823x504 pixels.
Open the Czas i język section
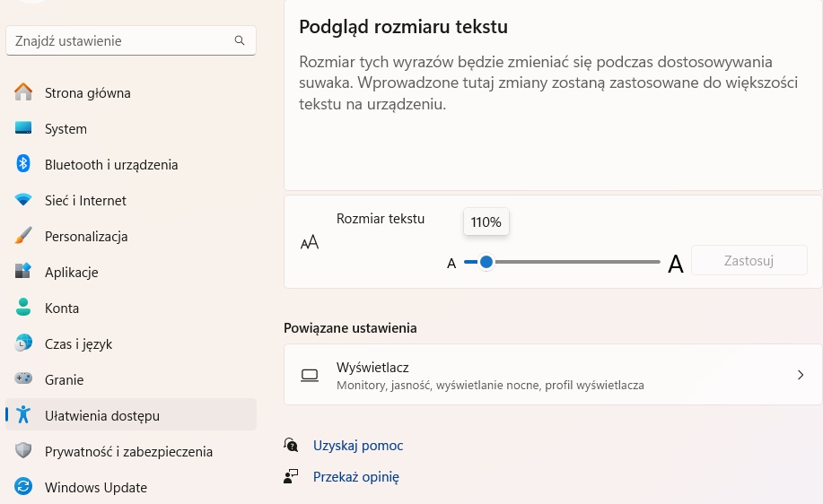78,343
